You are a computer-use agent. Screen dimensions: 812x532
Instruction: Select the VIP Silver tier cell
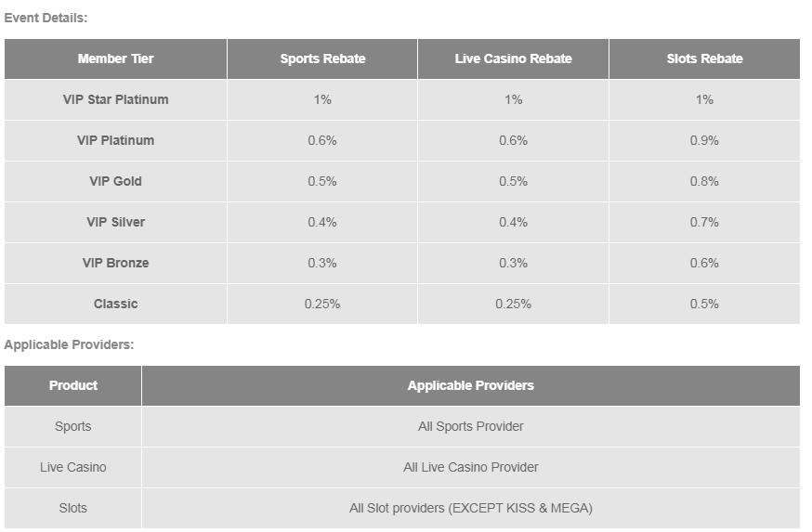(x=116, y=222)
